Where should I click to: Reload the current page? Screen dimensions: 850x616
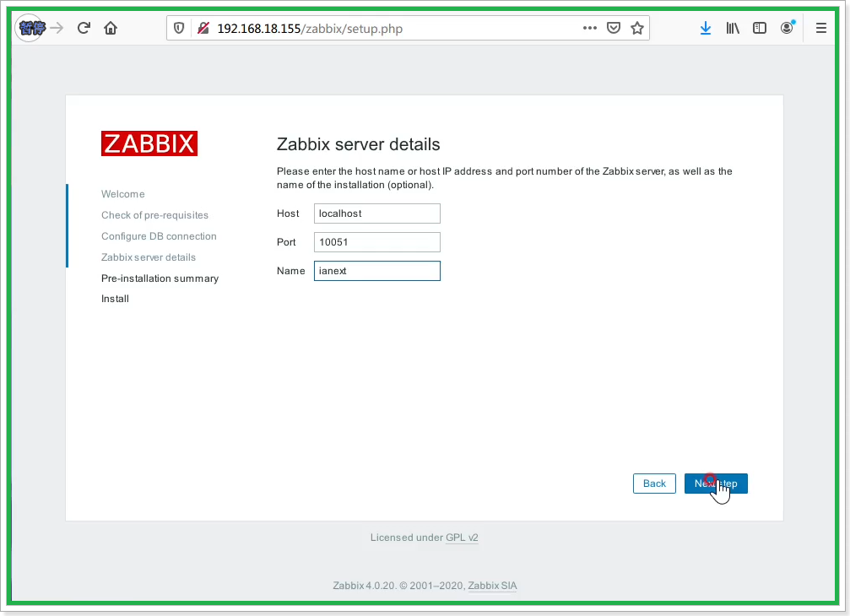pos(84,28)
